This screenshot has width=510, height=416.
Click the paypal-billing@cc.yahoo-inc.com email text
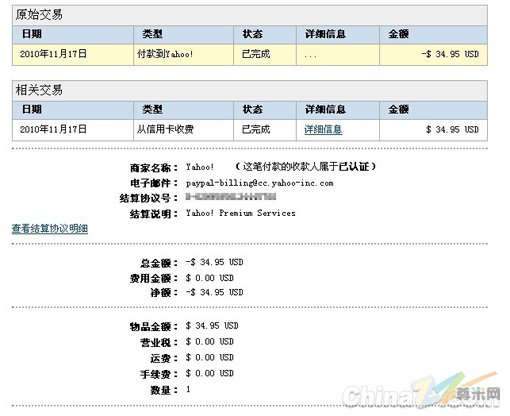[260, 183]
